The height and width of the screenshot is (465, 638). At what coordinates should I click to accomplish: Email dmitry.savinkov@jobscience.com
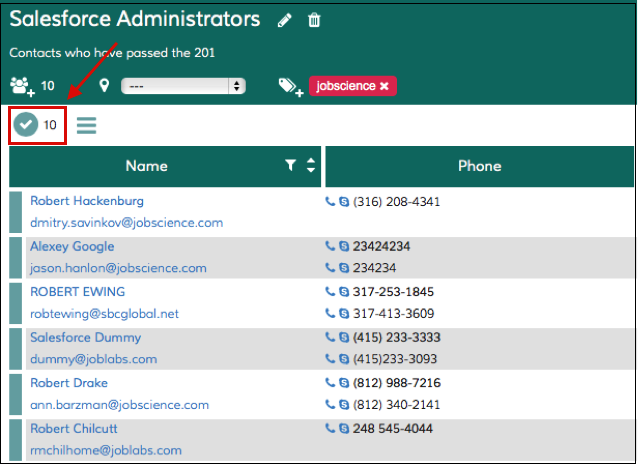[127, 223]
